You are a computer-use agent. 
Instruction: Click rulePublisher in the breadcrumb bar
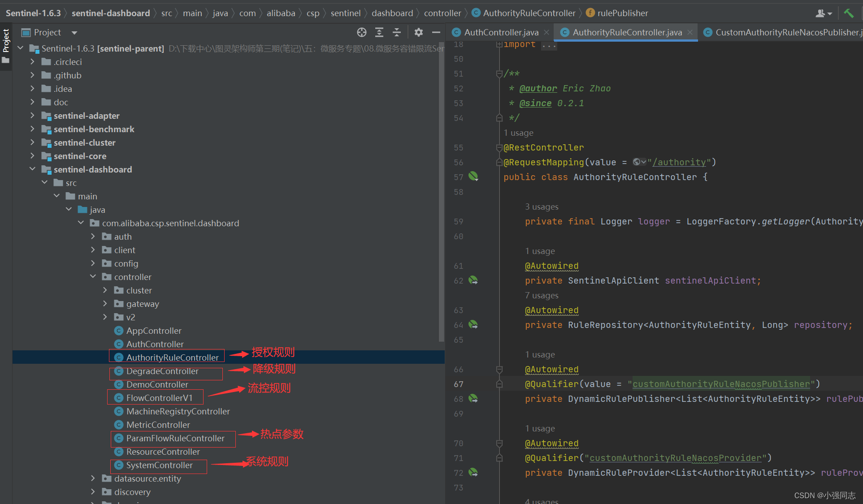point(622,13)
